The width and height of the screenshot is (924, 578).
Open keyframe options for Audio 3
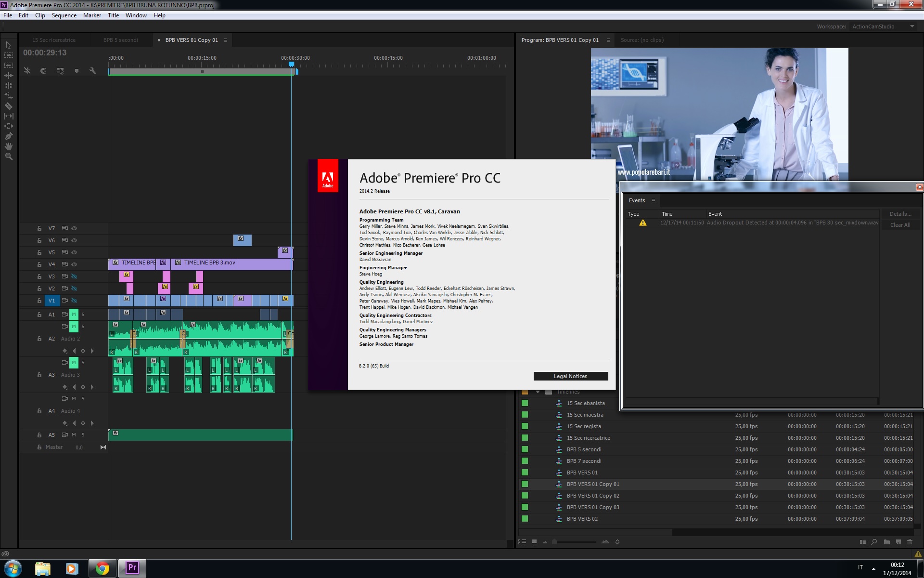(64, 387)
